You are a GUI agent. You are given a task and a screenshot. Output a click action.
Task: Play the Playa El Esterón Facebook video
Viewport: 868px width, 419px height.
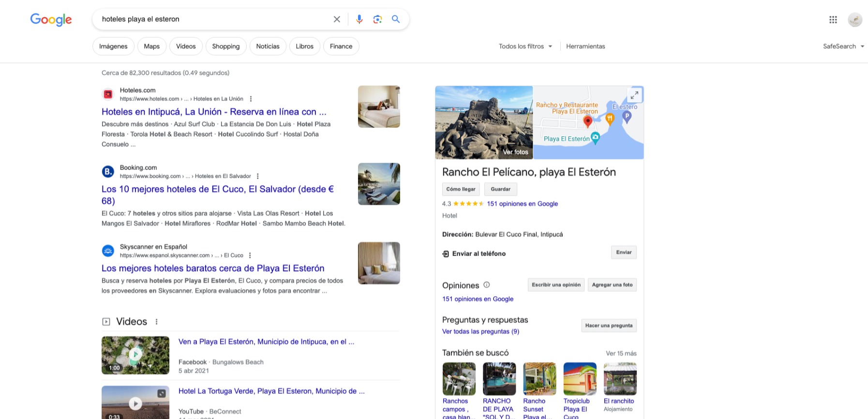(135, 355)
